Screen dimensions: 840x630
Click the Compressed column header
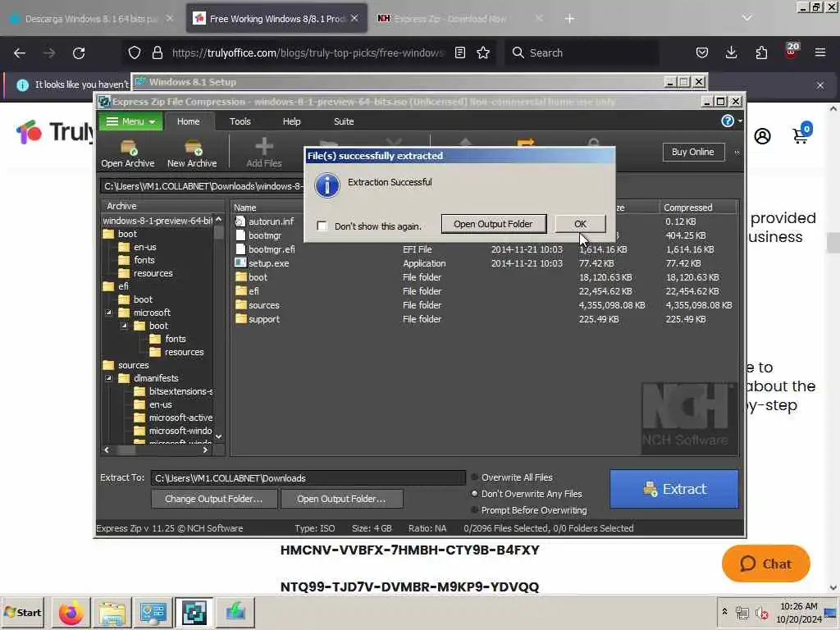[698, 208]
